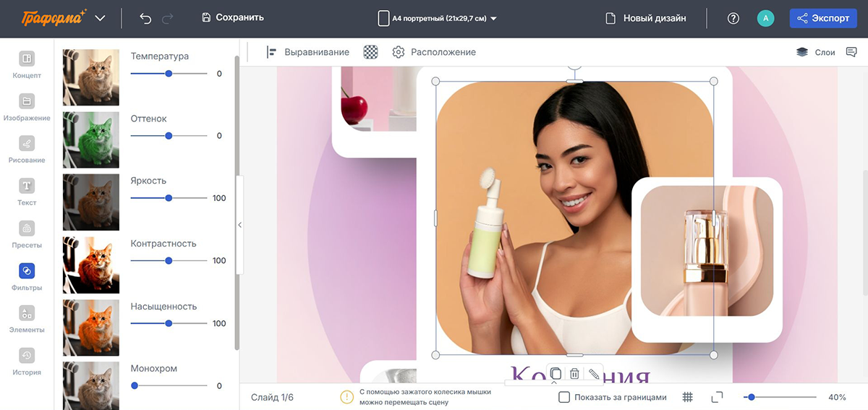
Task: Select the Температура cat thumbnail
Action: tap(91, 78)
